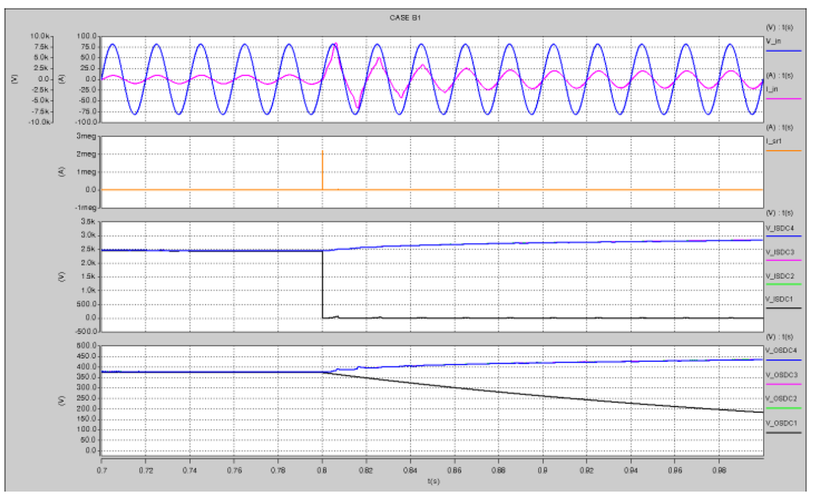The image size is (814, 504).
Task: Pick the V_OSDC2 legend entry
Action: tap(780, 398)
